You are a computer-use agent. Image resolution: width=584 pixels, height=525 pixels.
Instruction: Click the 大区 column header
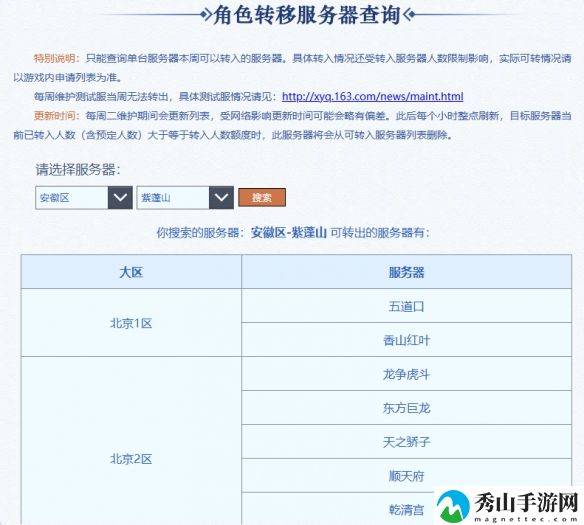point(131,272)
